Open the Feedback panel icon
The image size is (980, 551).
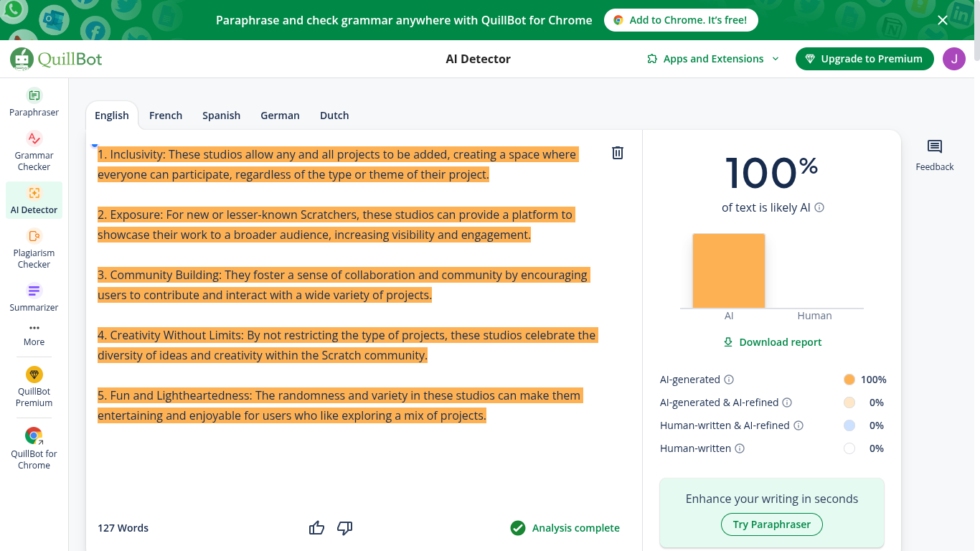[934, 148]
